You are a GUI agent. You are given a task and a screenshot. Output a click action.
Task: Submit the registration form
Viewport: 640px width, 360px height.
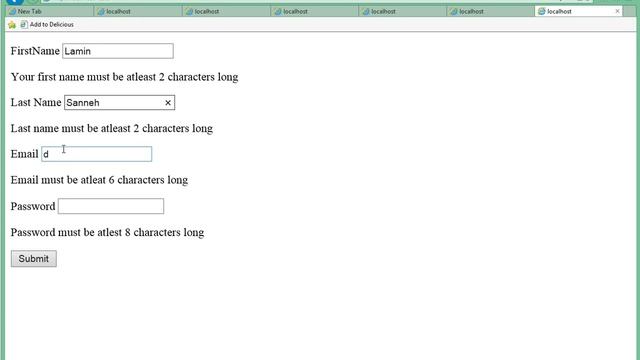[x=34, y=259]
